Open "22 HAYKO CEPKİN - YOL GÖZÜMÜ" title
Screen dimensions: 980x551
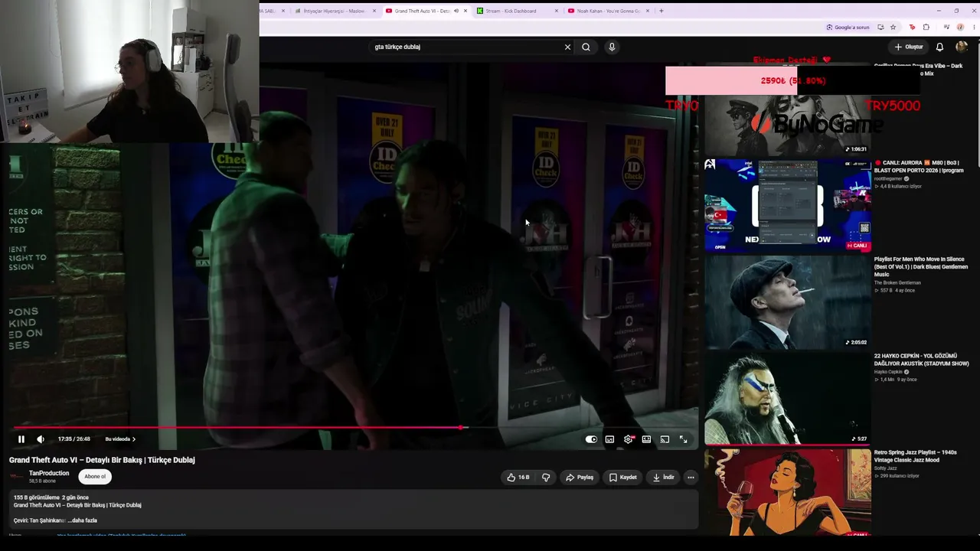point(922,360)
